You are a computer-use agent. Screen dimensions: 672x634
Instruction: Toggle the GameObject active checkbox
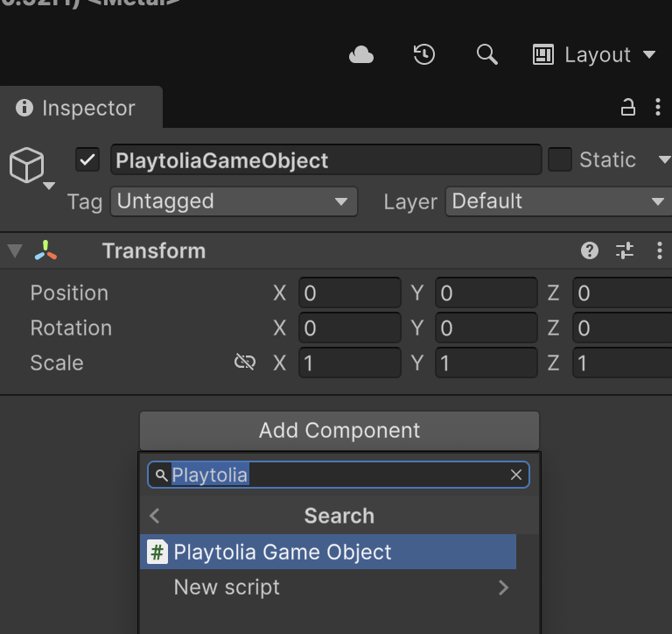87,159
